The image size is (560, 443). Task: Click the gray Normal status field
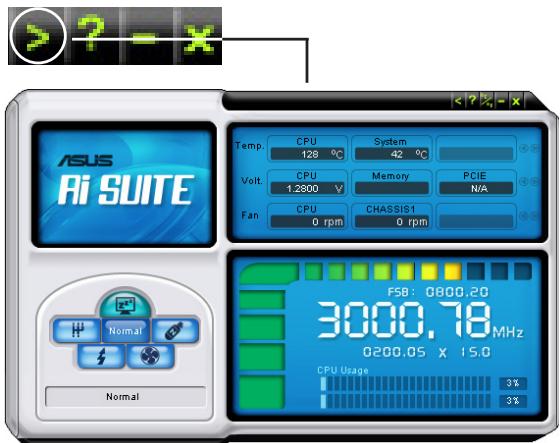(125, 397)
